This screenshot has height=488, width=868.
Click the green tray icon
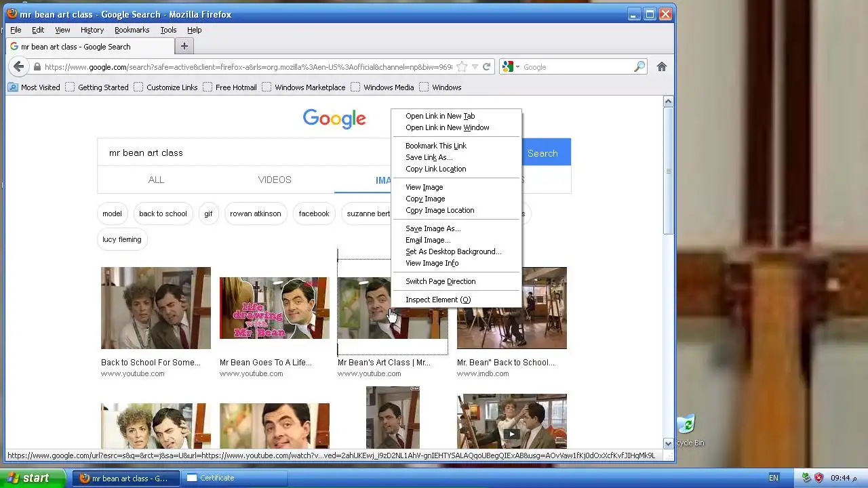pos(806,478)
